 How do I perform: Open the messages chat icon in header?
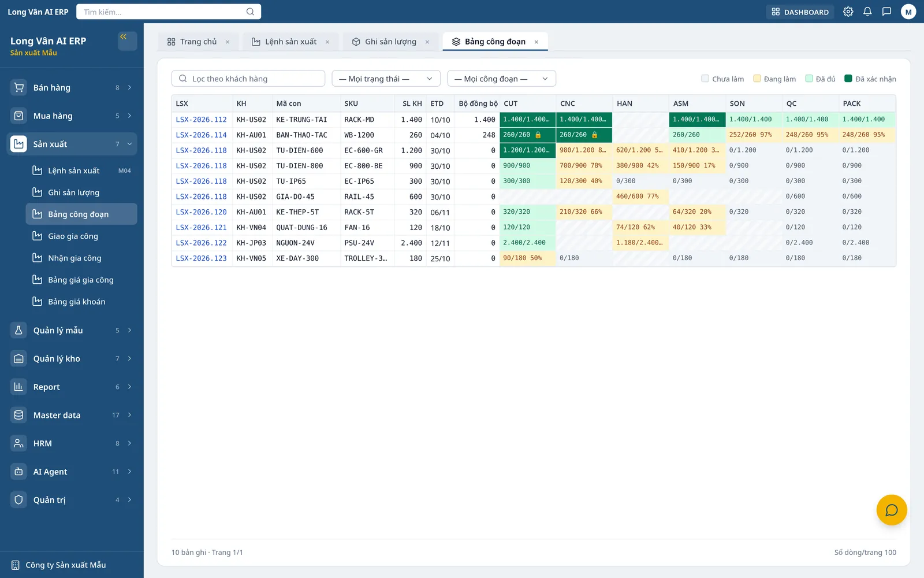(886, 12)
